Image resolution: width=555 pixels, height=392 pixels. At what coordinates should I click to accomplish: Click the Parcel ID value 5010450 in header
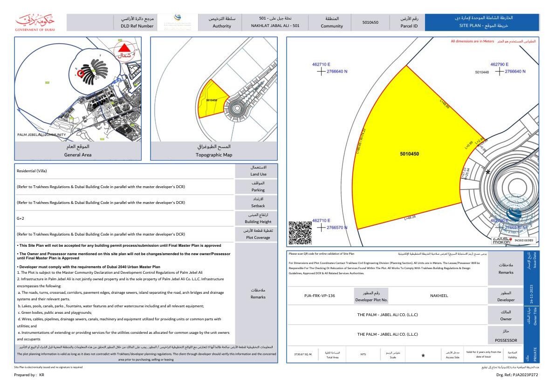[370, 22]
